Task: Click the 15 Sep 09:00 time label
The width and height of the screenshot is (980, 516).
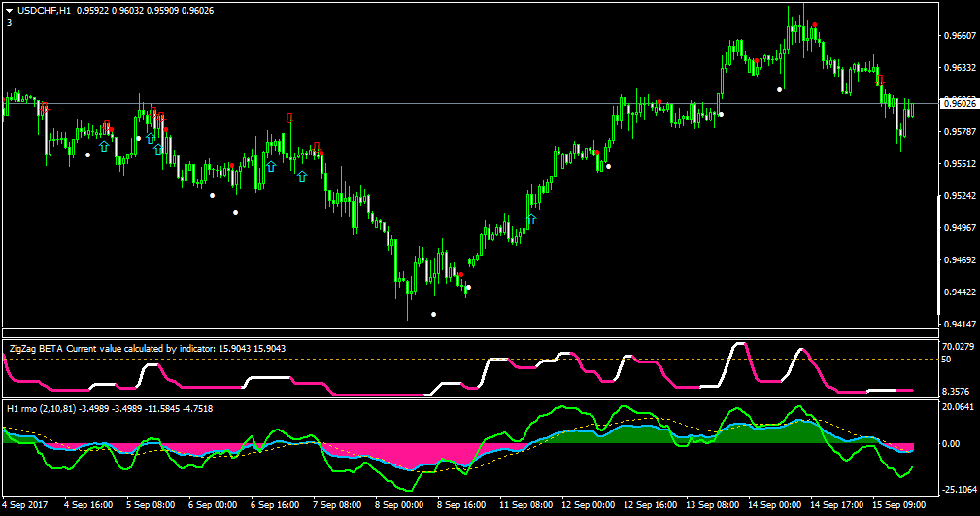Action: tap(898, 504)
